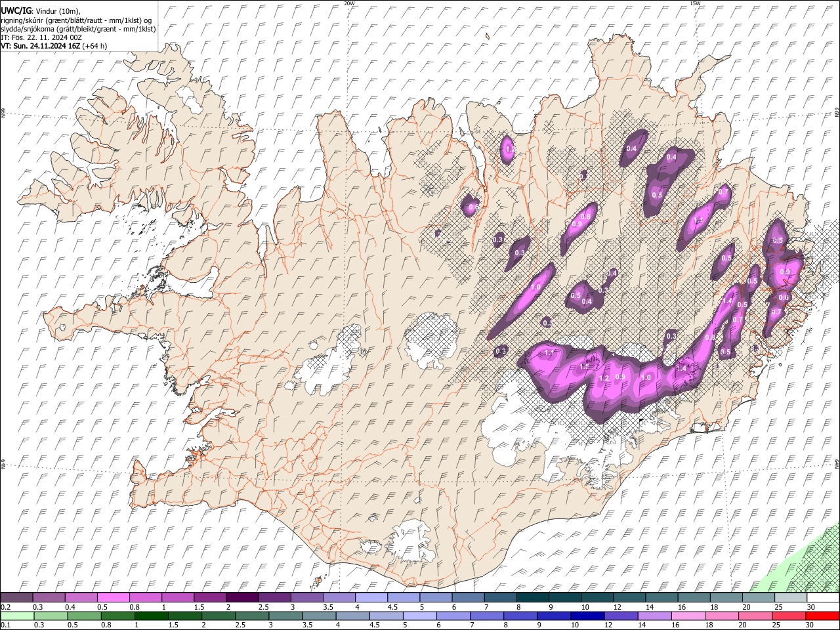
Task: Pick the bright red 30 rain scale swatch
Action: pos(822,616)
